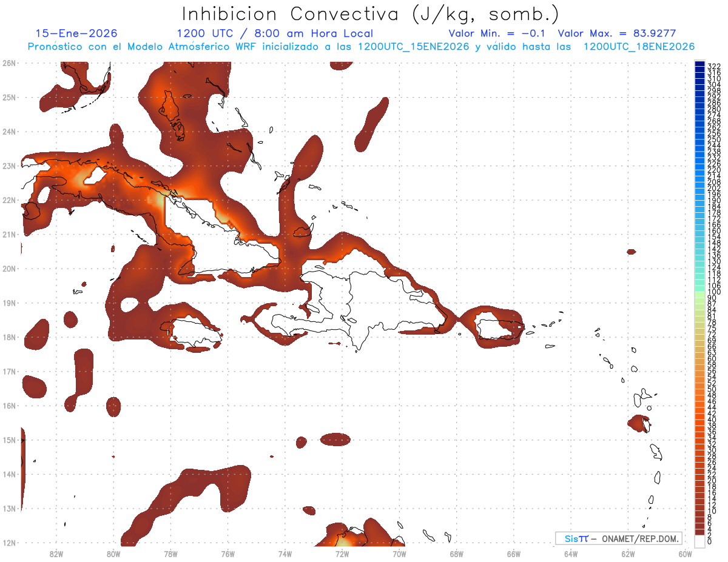Click the colorbar value label 220
The width and height of the screenshot is (728, 562).
[714, 170]
